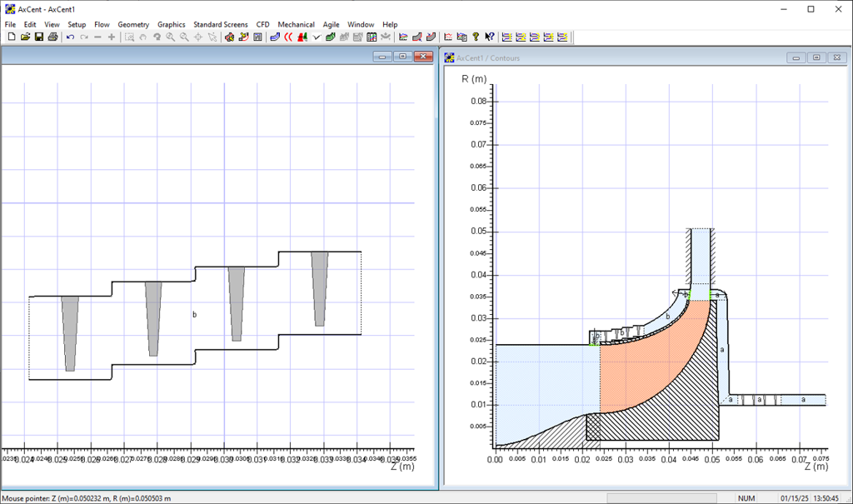Screen dimensions: 853x504
Task: Save the design with the floppy disk icon
Action: (38, 37)
